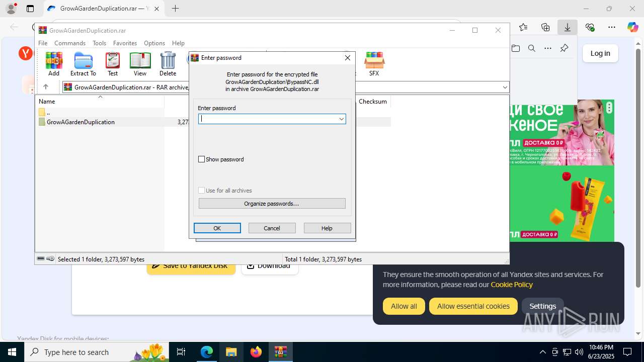644x362 pixels.
Task: Open browser Settings and more menu
Action: (612, 27)
